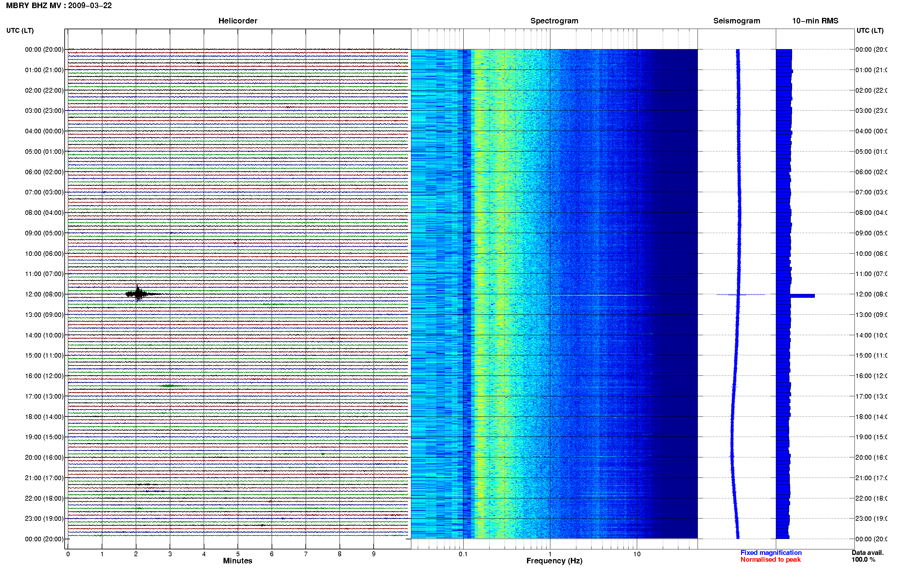Viewport: 924px width, 578px height.
Task: Click the left '14:00 (10:00)' time label
Action: point(44,335)
